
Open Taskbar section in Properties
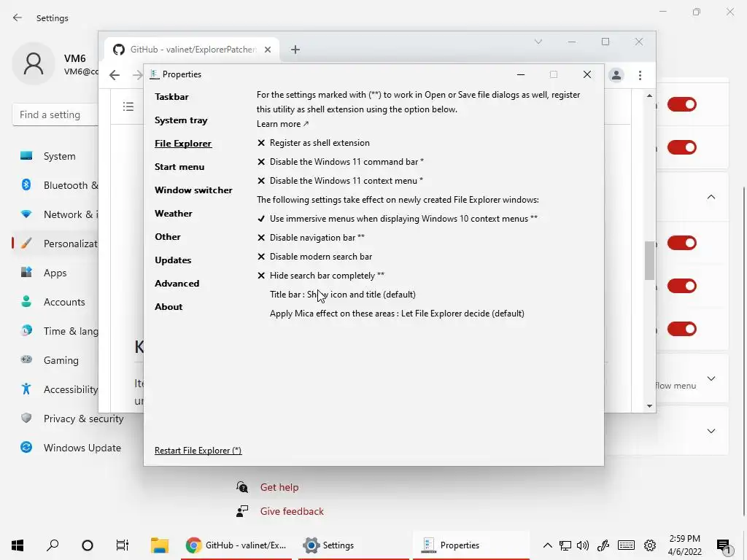(x=171, y=97)
